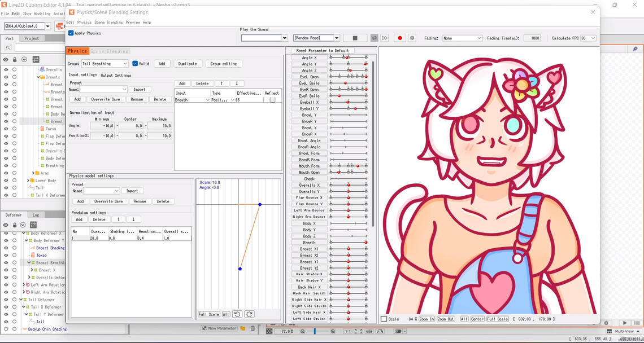Click the clockwise rotate icon under pendulum graph

(x=249, y=314)
